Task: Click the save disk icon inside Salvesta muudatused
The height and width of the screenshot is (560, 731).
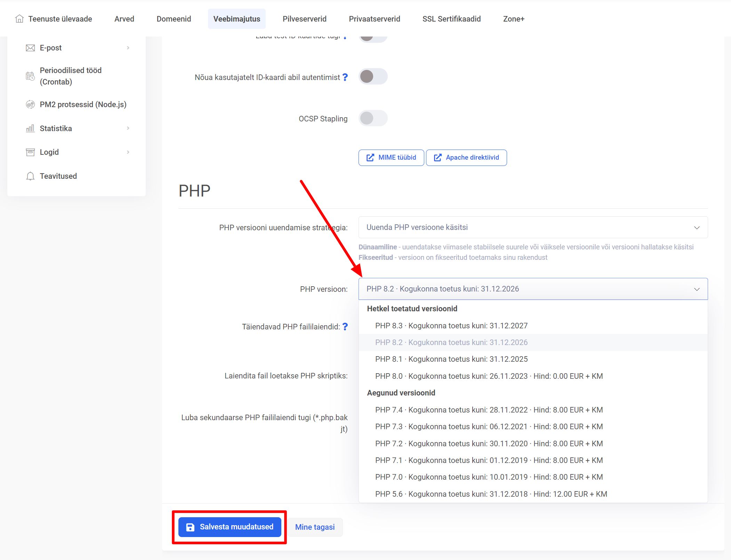Action: click(x=190, y=527)
